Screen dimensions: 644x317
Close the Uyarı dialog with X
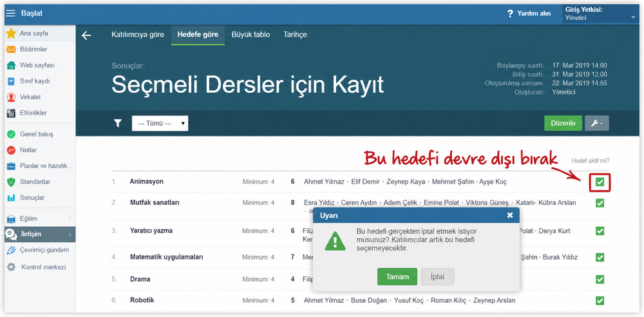pyautogui.click(x=509, y=215)
